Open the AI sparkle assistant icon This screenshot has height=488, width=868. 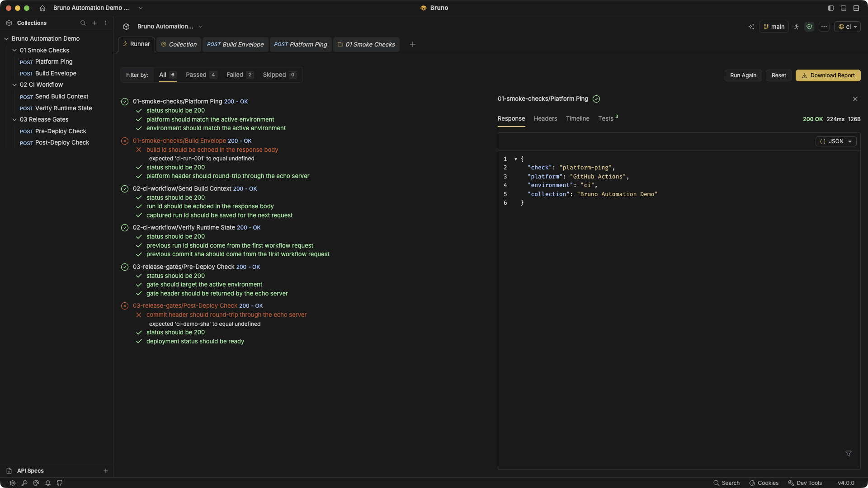point(751,27)
